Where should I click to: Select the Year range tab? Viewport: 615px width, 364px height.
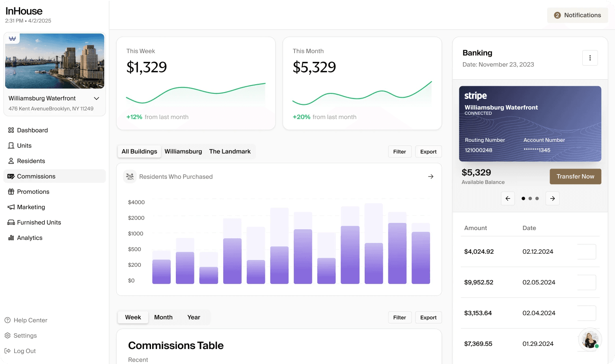(194, 317)
